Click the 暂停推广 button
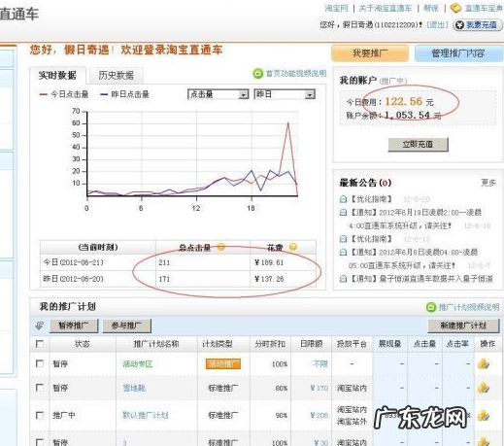The height and width of the screenshot is (446, 504). 74,326
